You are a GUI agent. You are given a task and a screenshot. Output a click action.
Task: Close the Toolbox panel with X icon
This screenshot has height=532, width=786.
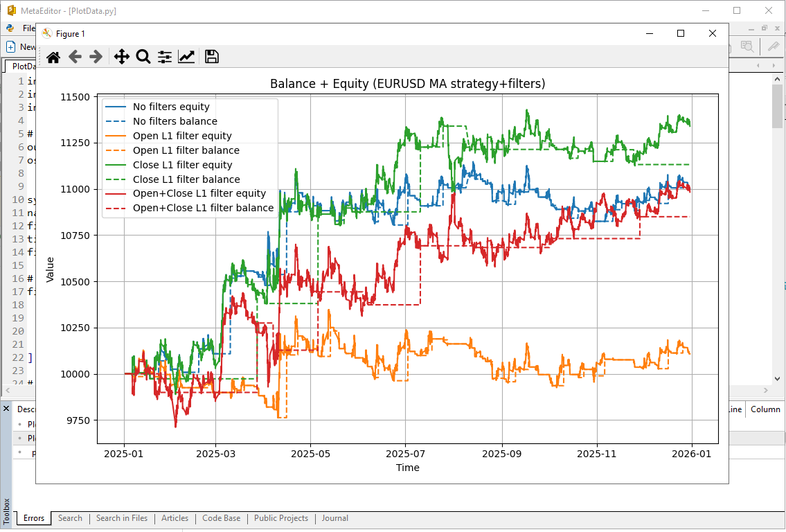tap(6, 409)
